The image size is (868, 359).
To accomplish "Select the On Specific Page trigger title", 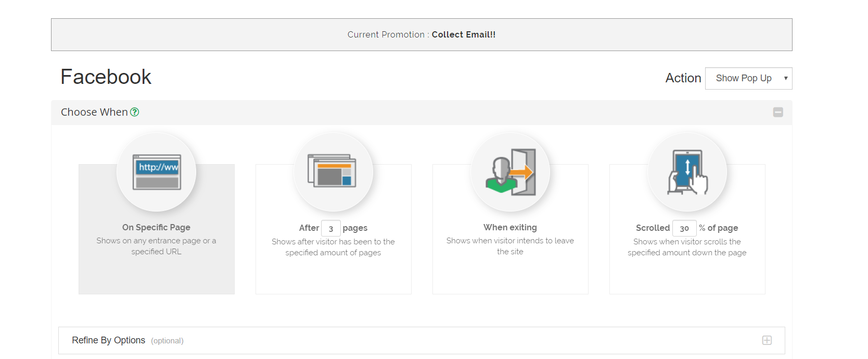I will click(156, 228).
